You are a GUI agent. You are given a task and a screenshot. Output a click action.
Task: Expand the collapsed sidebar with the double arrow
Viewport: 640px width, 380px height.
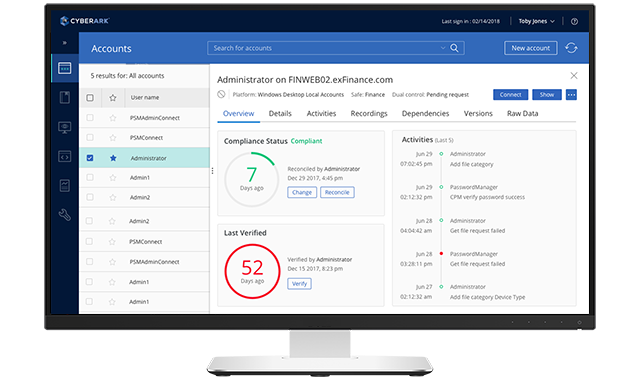pyautogui.click(x=64, y=42)
